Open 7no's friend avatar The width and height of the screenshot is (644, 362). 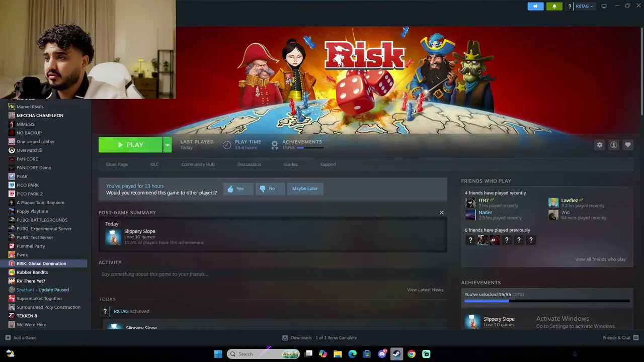point(553,215)
